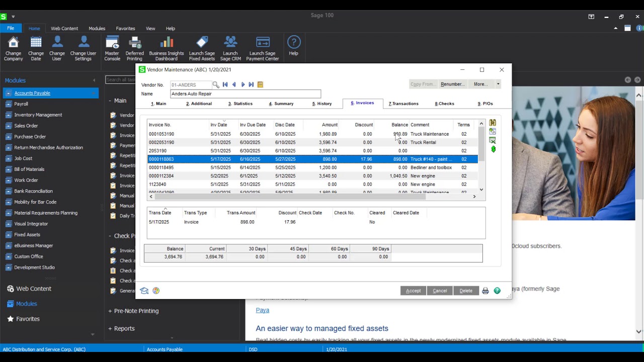Switch to the 7. Transactions tab

coord(404,104)
